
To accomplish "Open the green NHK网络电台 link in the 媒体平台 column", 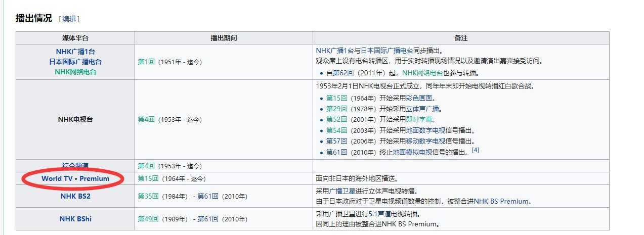I will [x=75, y=72].
